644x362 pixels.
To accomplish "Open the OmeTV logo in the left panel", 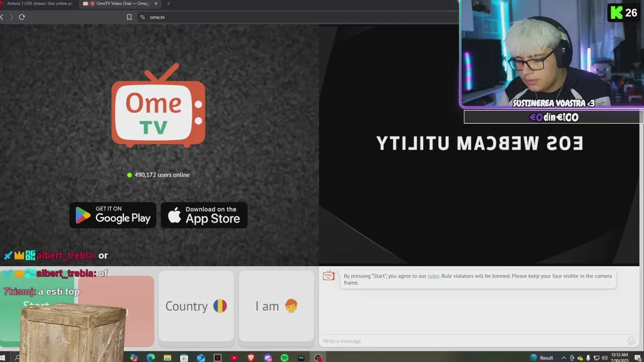I will [158, 106].
